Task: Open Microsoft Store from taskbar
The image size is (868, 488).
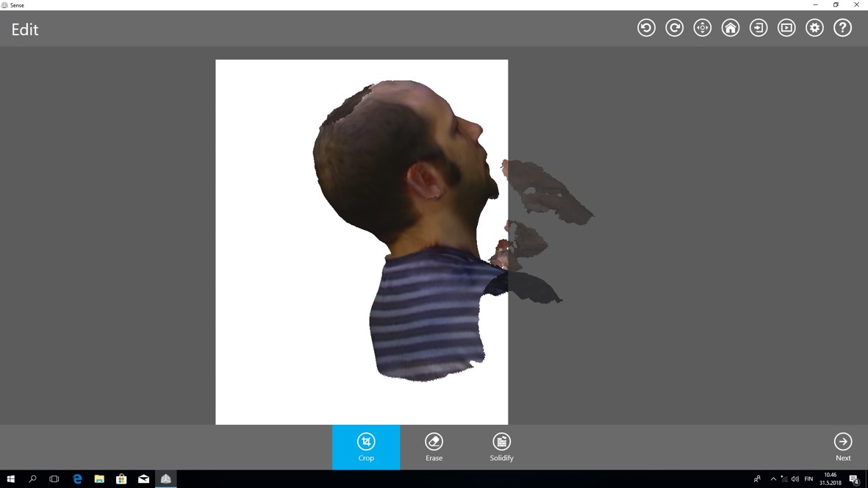Action: click(121, 479)
